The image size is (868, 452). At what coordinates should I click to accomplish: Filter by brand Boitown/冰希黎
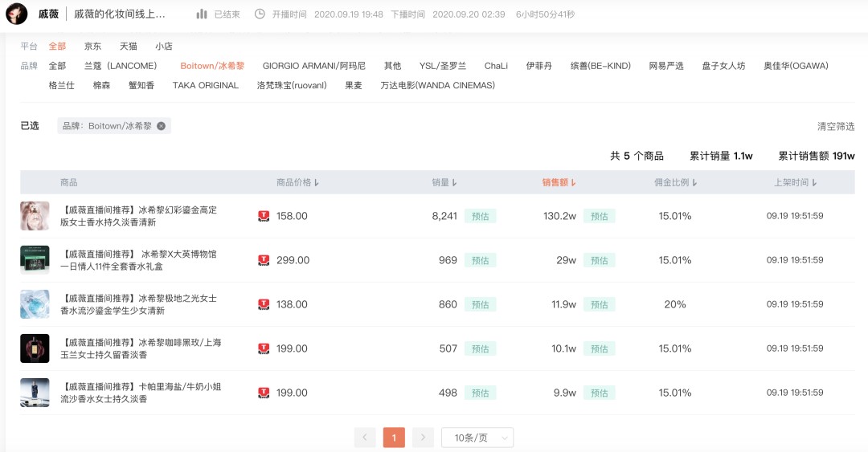click(x=212, y=66)
